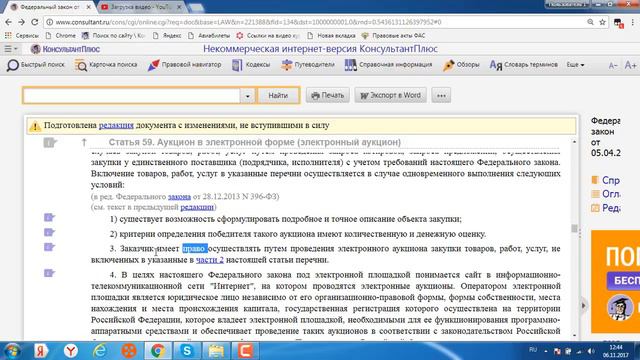Open закона link from 28.12.2013 N 396-ФЗ
640x360 pixels.
[x=179, y=196]
